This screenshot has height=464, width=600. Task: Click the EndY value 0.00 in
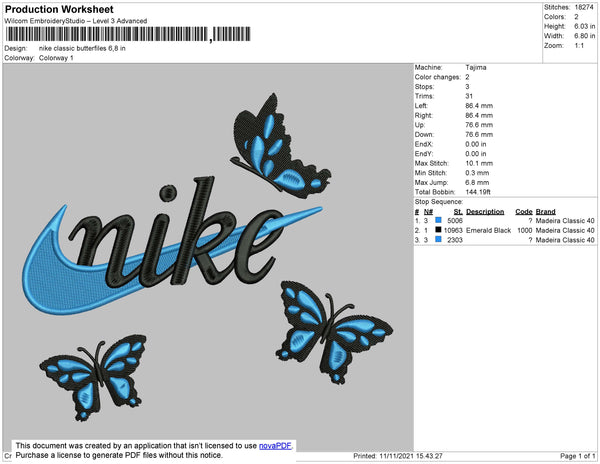[x=476, y=154]
